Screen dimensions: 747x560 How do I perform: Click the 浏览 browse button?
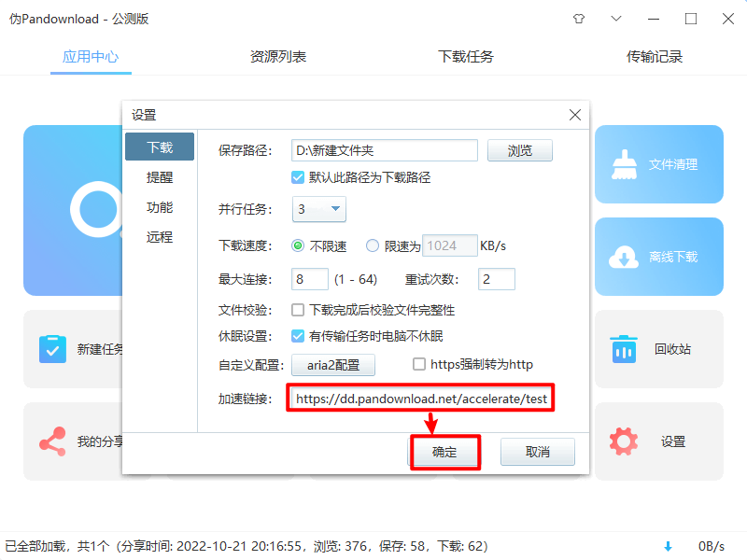[520, 150]
